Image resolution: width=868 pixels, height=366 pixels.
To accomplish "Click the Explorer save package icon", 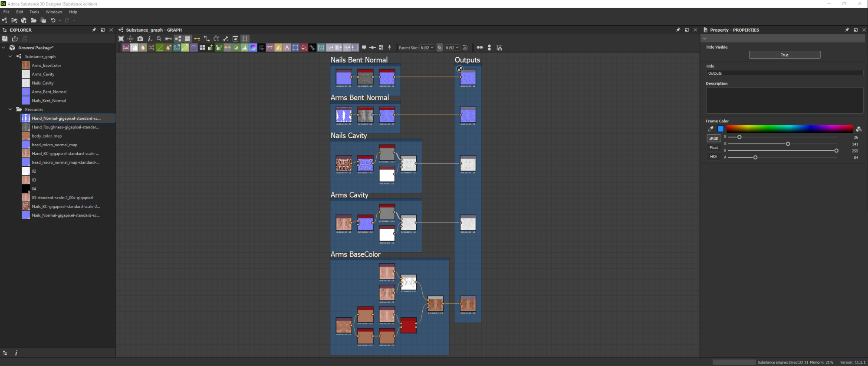I will point(5,39).
